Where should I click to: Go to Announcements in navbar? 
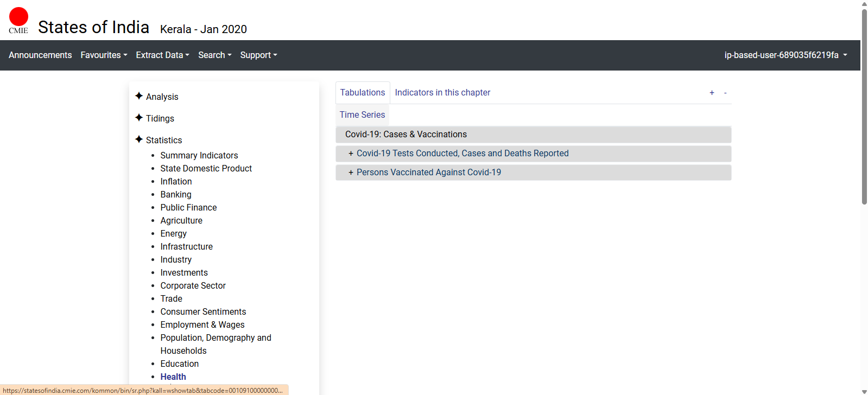point(40,55)
